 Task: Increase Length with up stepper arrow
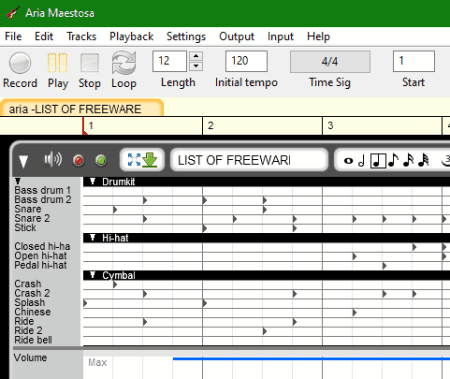click(x=196, y=56)
